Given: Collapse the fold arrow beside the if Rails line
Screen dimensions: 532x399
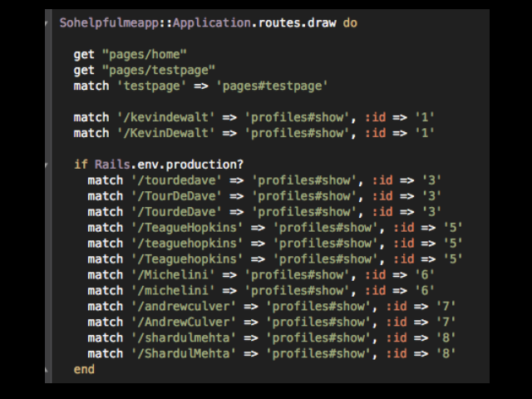Looking at the screenshot, I should tap(47, 165).
